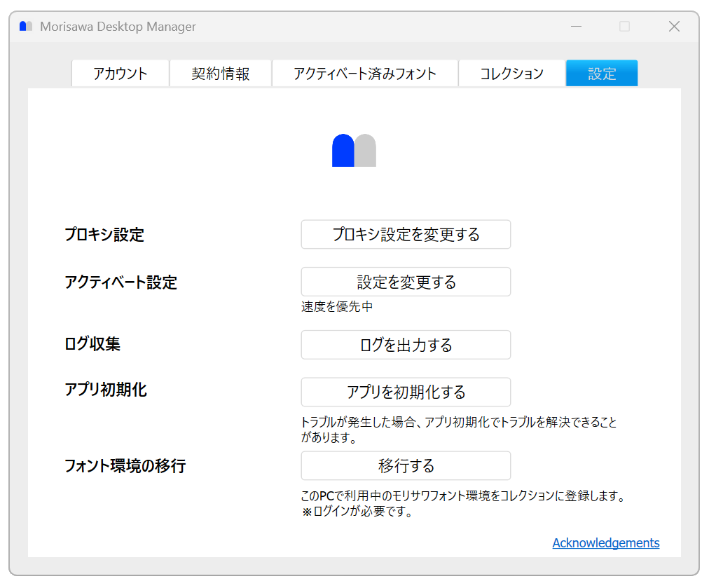
Task: Click the 速度を優先中 status text
Action: pyautogui.click(x=337, y=307)
